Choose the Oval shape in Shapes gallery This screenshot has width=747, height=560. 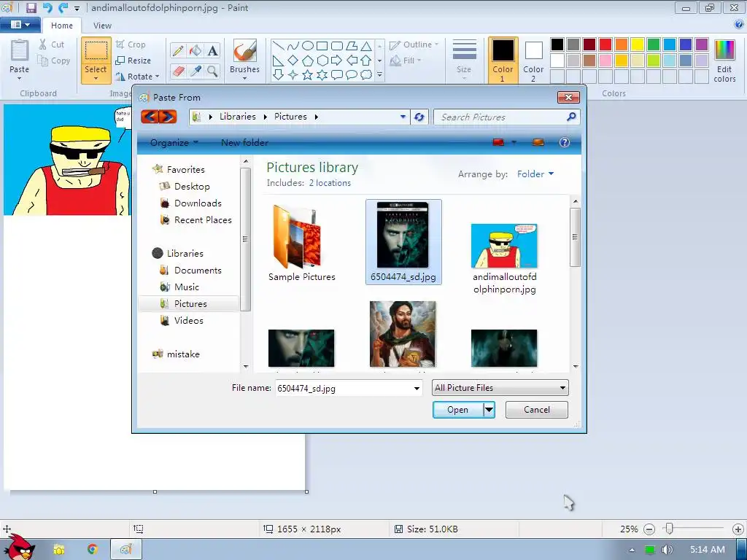pos(308,46)
